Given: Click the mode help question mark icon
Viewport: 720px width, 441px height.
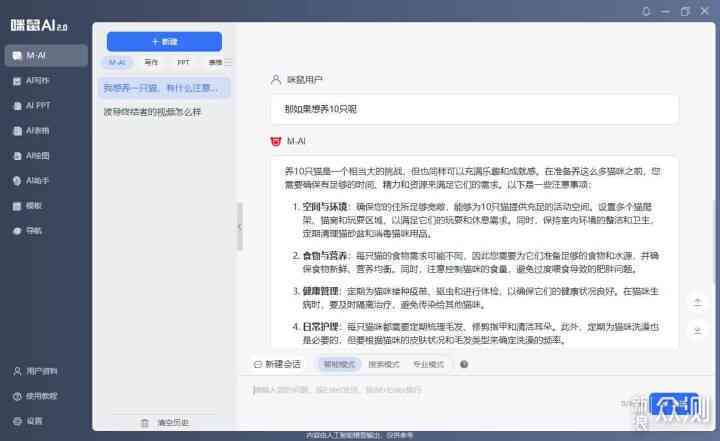Looking at the screenshot, I should click(464, 364).
